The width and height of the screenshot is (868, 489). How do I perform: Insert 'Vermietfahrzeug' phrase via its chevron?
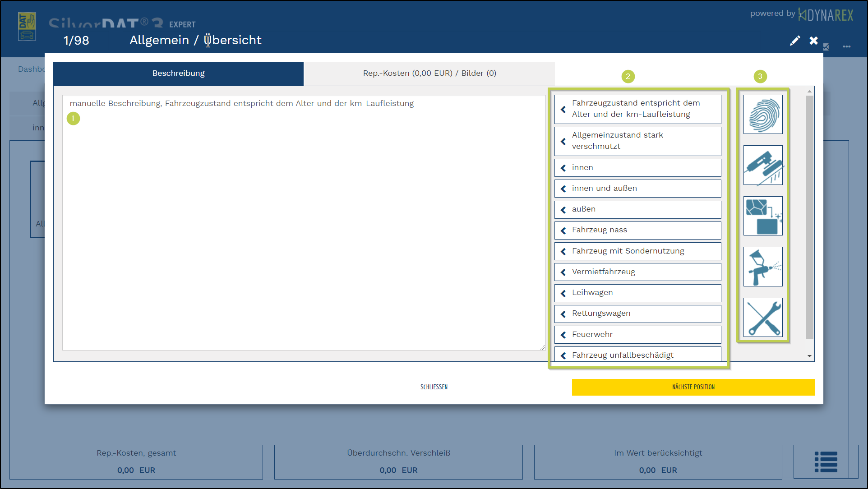click(563, 272)
